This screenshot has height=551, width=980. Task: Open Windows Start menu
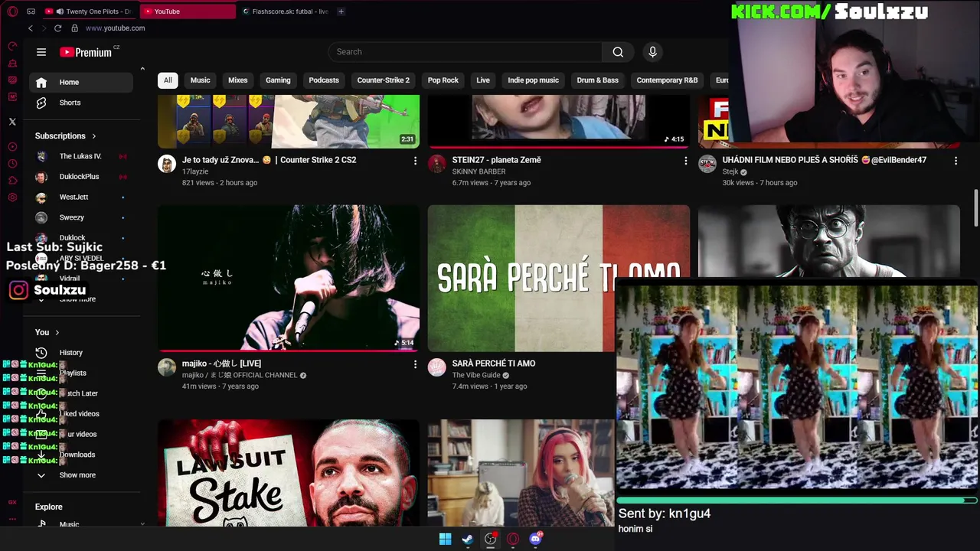pos(445,539)
